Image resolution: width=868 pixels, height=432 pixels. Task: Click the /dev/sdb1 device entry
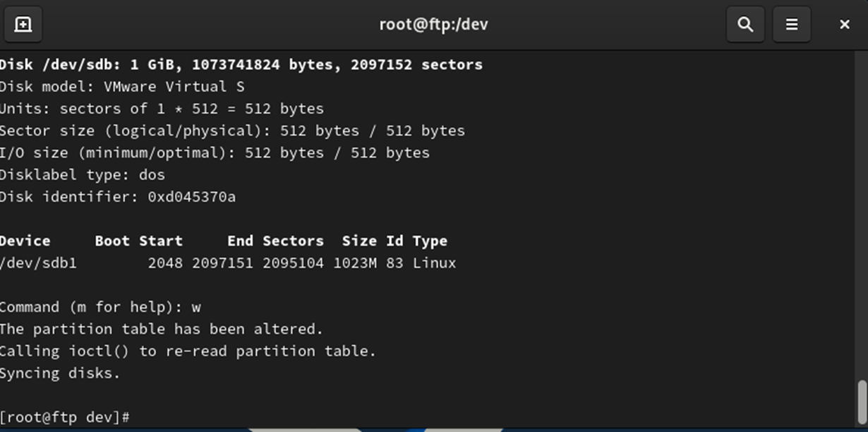(38, 263)
